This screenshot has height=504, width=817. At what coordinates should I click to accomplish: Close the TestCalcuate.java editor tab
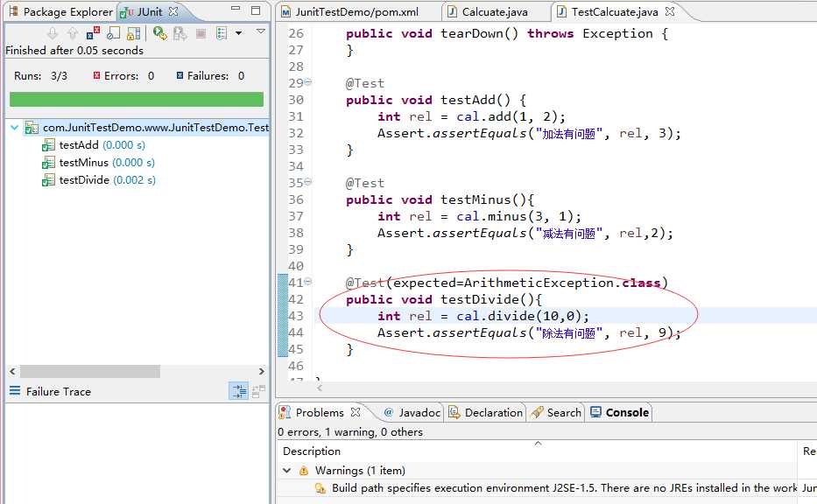pyautogui.click(x=670, y=10)
